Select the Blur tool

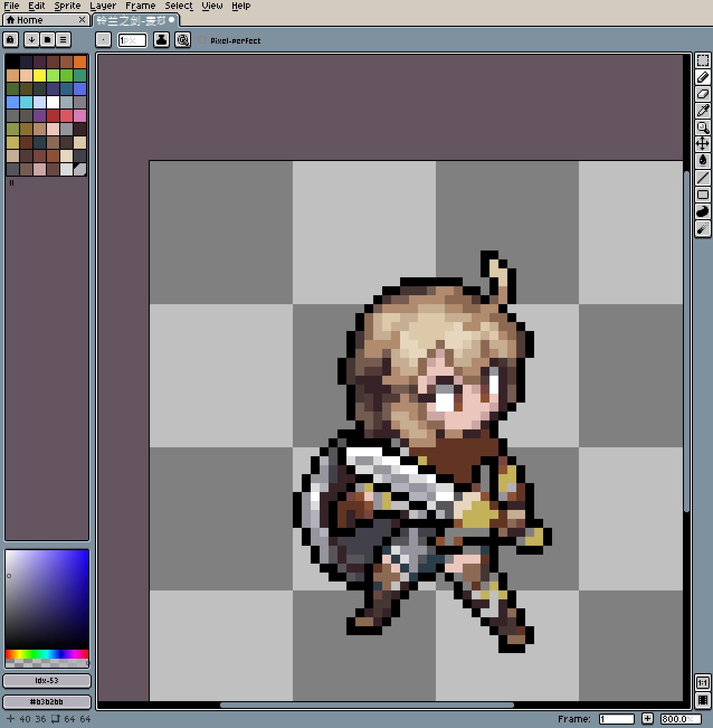[702, 228]
